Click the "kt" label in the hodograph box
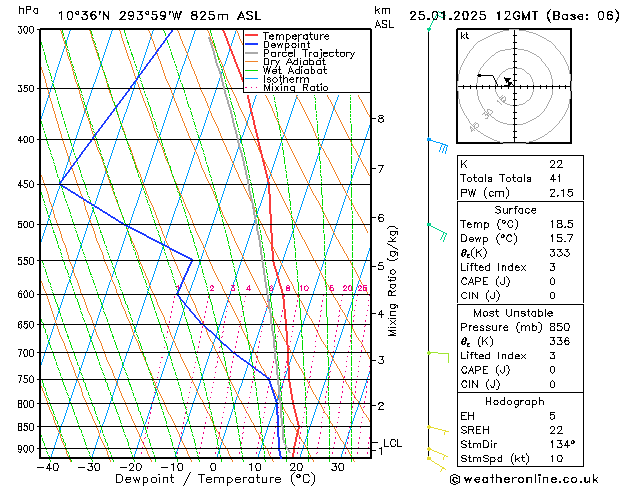 (465, 36)
